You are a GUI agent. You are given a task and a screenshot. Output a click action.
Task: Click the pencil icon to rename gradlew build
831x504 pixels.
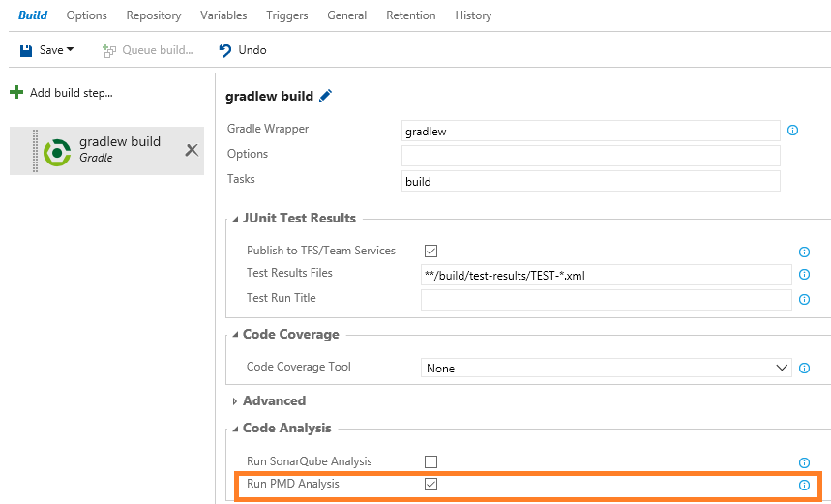point(325,96)
